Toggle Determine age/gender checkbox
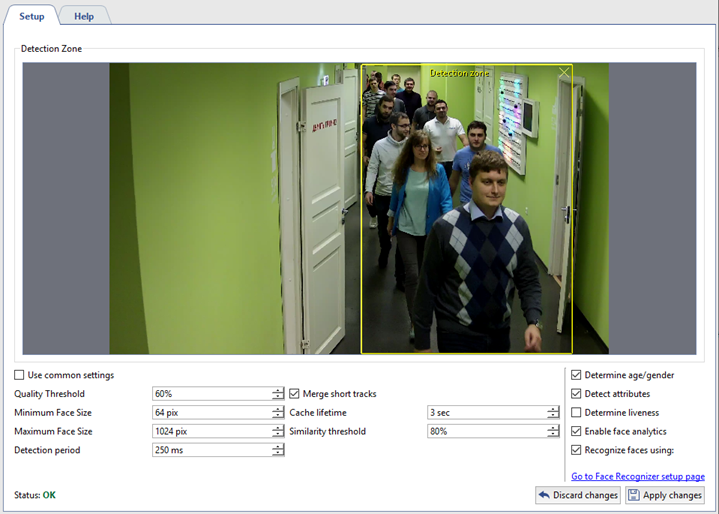Viewport: 719px width, 514px height. (576, 375)
